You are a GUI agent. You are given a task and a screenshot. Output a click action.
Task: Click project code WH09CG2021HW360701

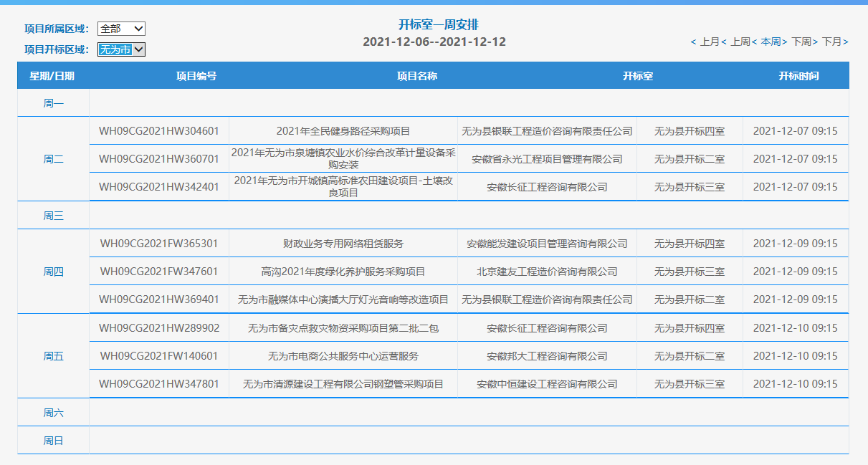pyautogui.click(x=159, y=159)
